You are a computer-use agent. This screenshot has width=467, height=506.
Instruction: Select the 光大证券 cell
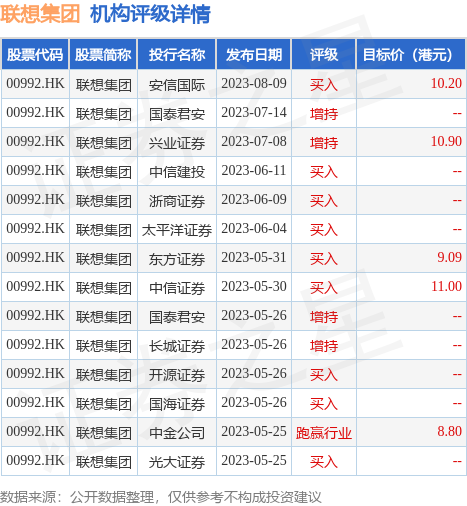pyautogui.click(x=177, y=462)
